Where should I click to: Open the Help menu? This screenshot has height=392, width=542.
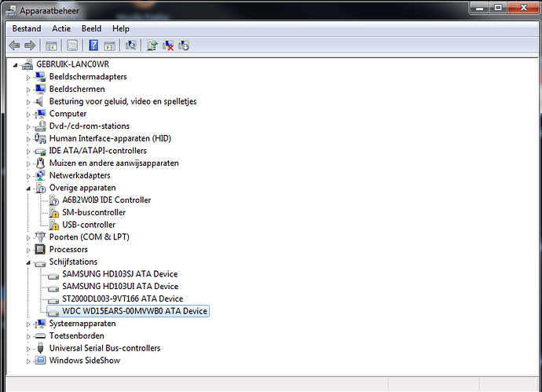coord(121,29)
